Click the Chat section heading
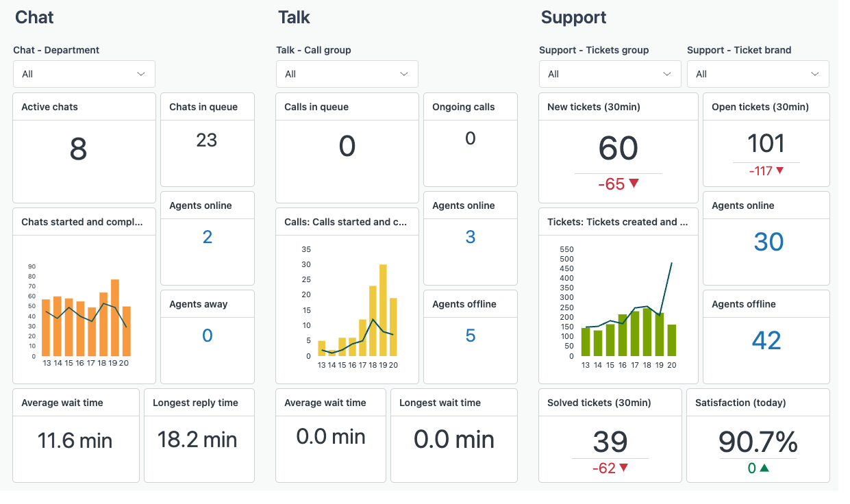This screenshot has width=850, height=504. click(34, 17)
